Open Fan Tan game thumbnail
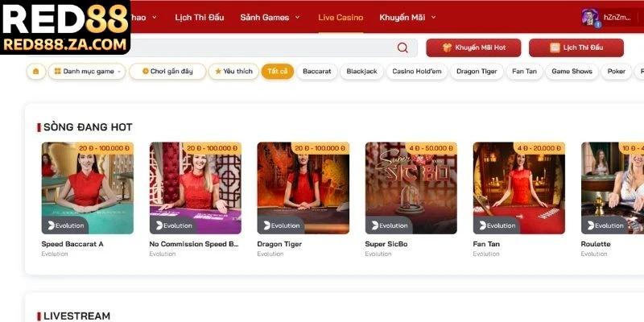Screen dimensions: 644x322 [519, 188]
